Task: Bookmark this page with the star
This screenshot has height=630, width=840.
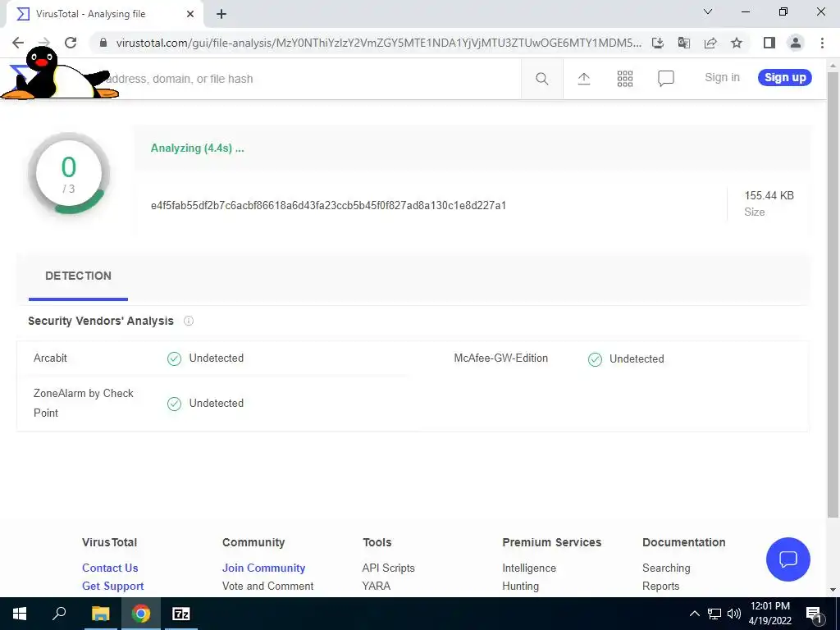Action: tap(737, 43)
